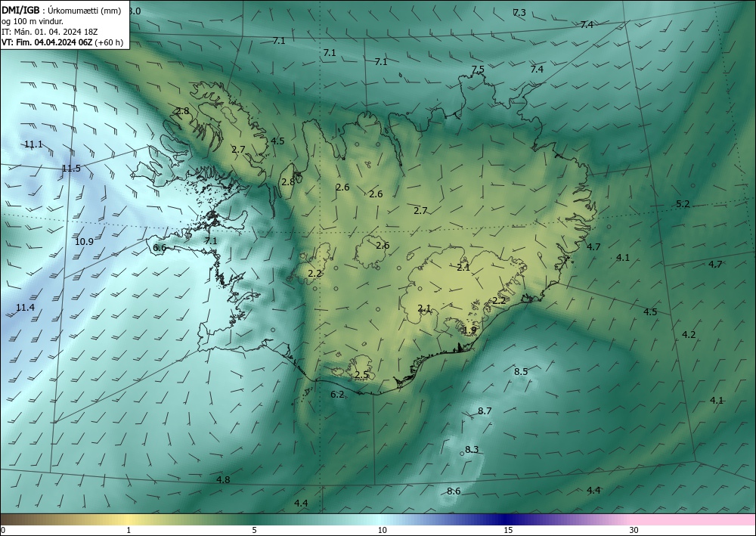Click the 6.2 value off the south coast
The height and width of the screenshot is (536, 756).
[337, 395]
